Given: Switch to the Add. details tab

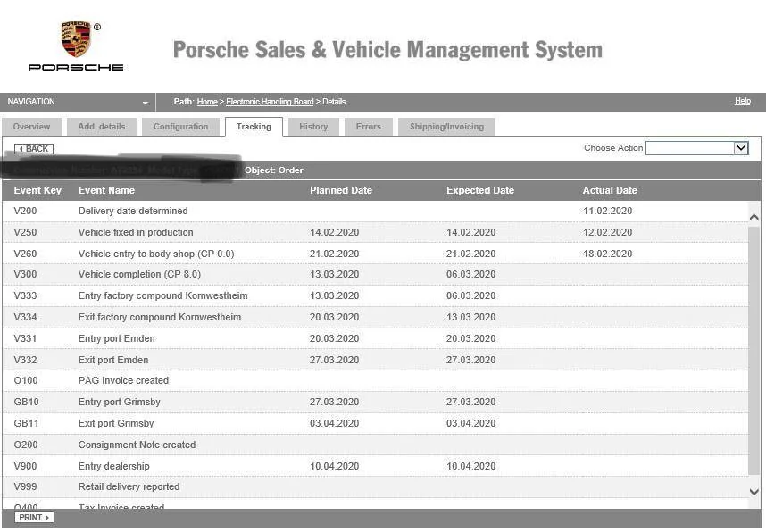Looking at the screenshot, I should (x=102, y=127).
